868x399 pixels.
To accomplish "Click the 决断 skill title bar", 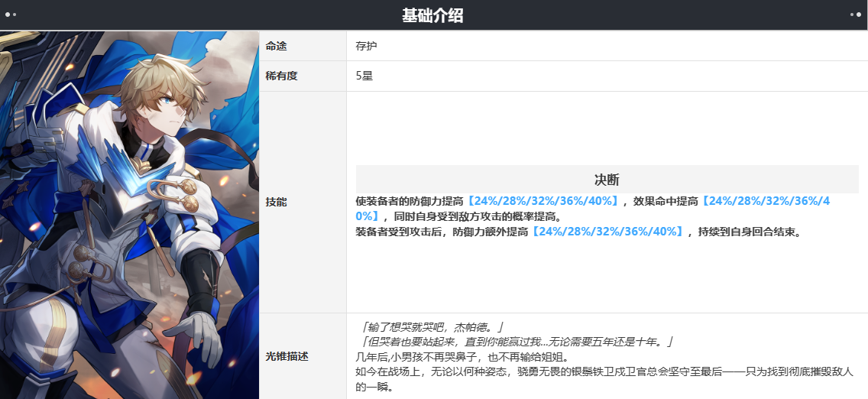I will pyautogui.click(x=607, y=180).
